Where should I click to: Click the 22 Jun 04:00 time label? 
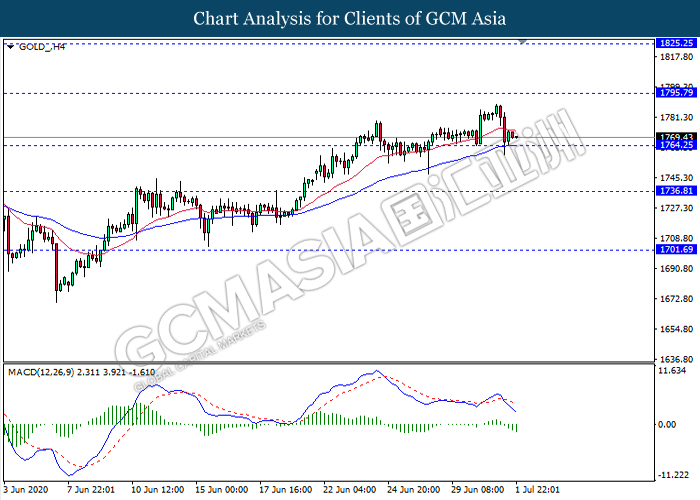(350, 490)
